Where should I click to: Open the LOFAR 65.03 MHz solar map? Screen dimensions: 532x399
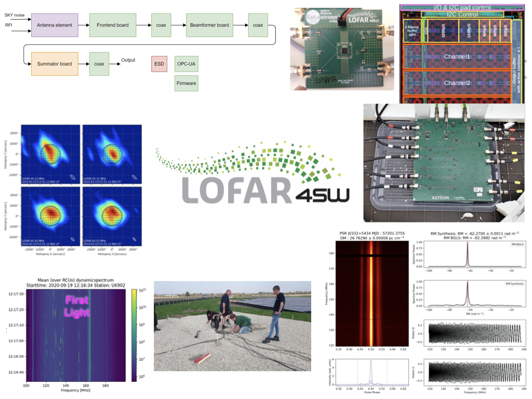[112, 217]
